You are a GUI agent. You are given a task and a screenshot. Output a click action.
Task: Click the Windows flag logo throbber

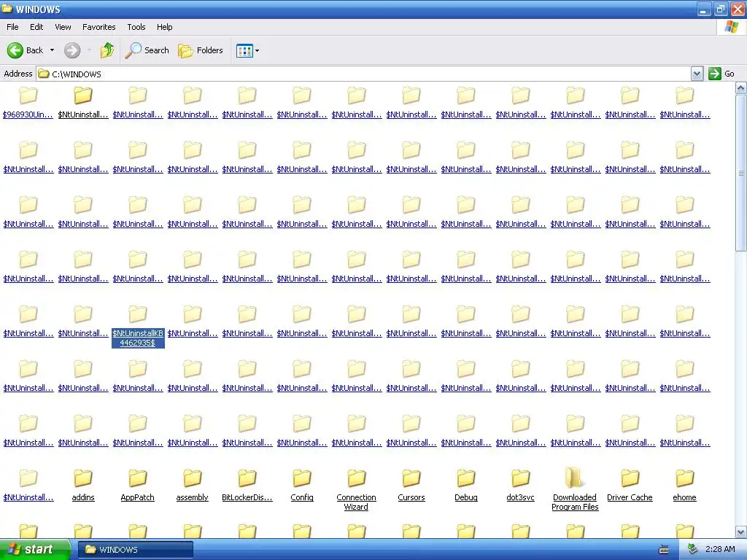pos(731,27)
